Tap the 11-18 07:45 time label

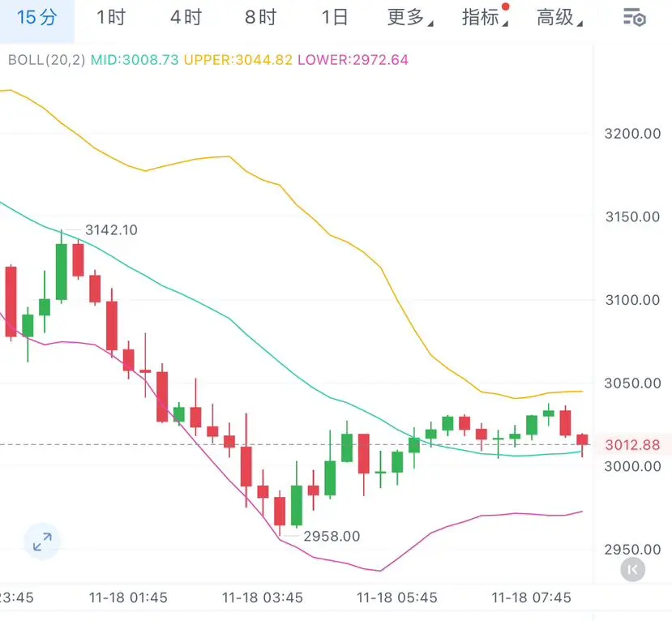coord(532,597)
